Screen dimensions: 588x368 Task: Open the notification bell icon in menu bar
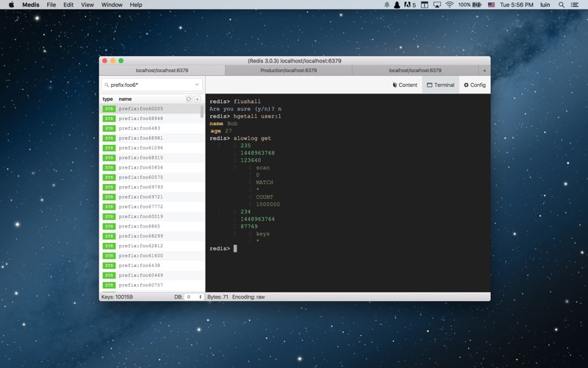coord(387,5)
